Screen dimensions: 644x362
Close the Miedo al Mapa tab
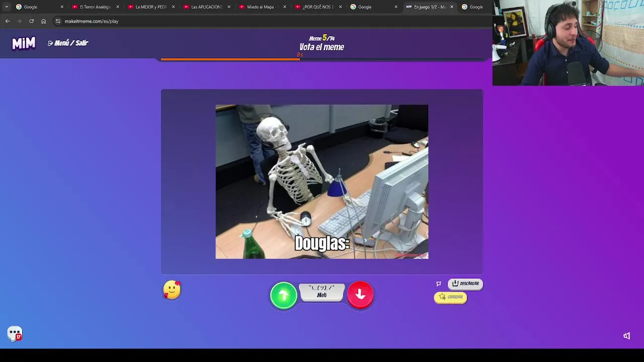click(x=285, y=7)
